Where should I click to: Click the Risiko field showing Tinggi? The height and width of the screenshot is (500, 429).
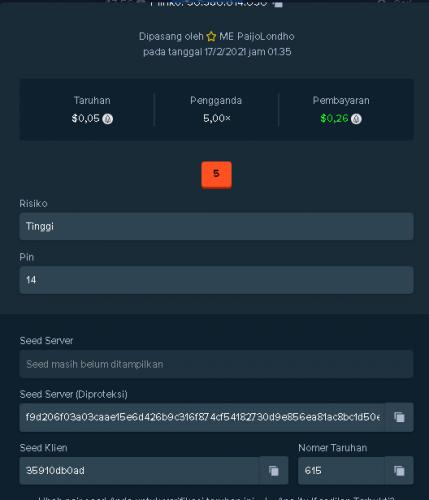coord(216,226)
